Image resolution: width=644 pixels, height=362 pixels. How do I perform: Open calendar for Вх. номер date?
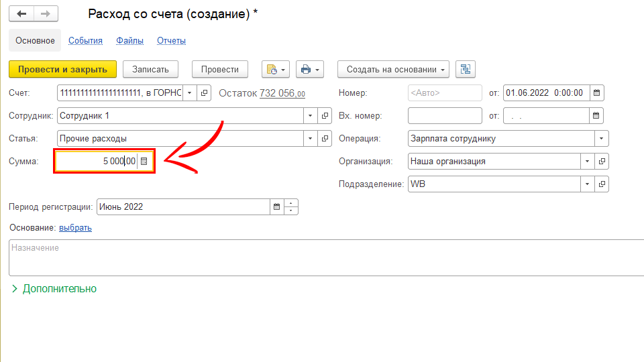(x=596, y=116)
